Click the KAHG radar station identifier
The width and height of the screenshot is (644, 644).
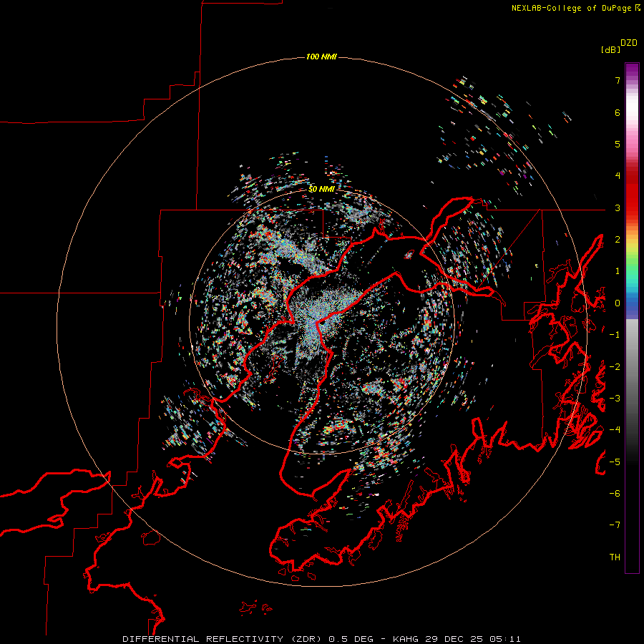click(406, 639)
